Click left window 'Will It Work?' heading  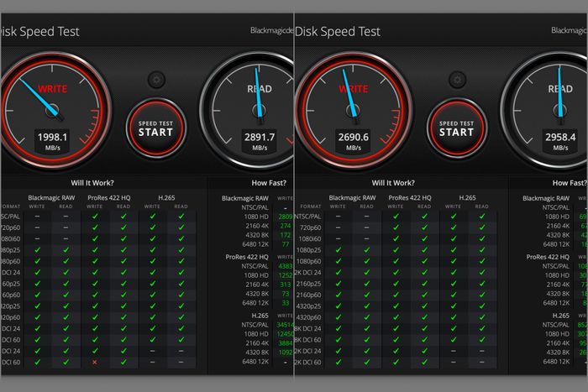92,183
